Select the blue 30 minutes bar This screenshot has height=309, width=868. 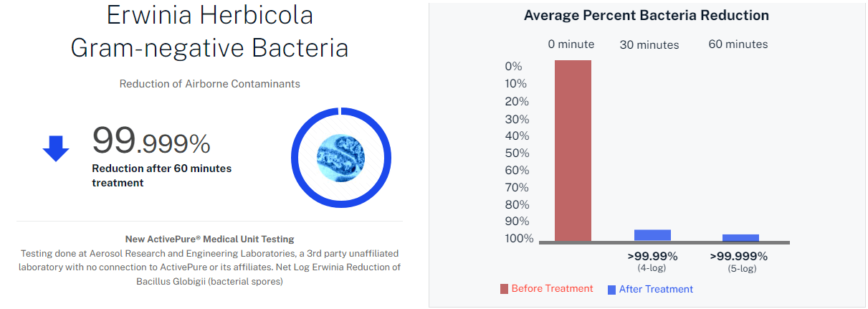(652, 235)
